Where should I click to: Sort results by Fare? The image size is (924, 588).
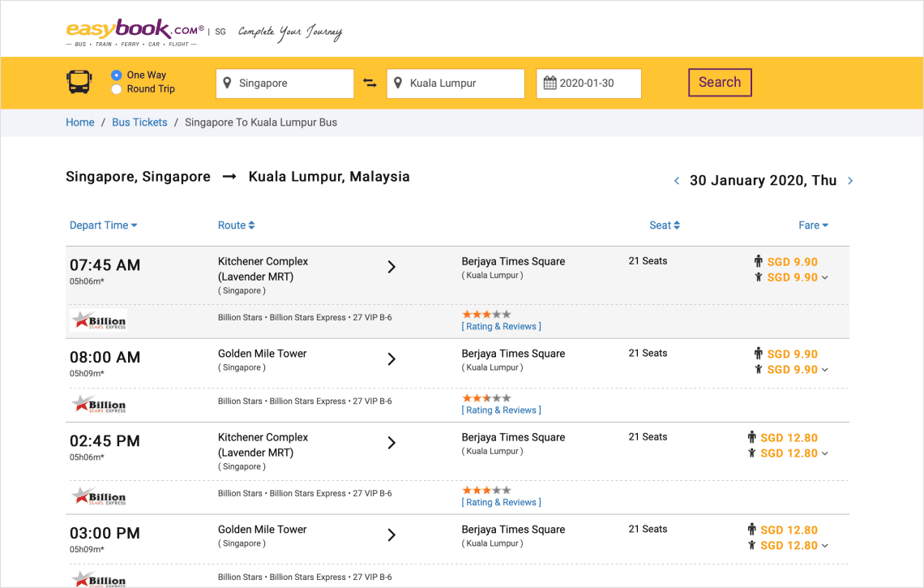[814, 225]
